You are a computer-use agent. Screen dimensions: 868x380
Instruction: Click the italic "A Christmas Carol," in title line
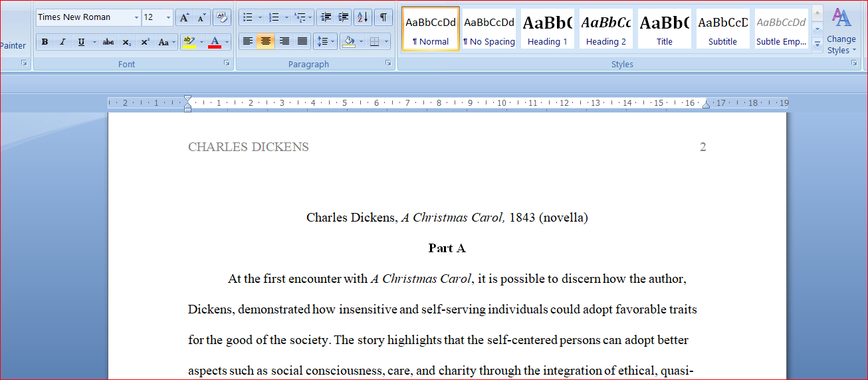pyautogui.click(x=453, y=218)
